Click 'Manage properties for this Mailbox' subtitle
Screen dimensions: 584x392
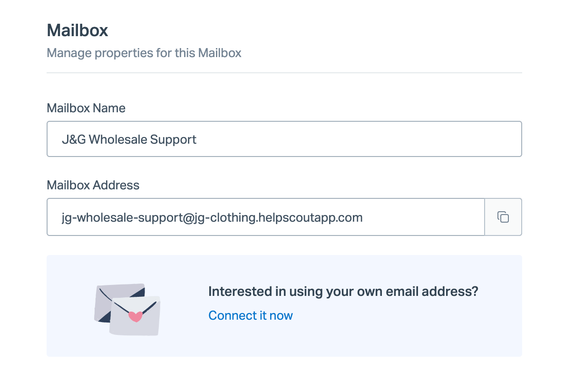[x=144, y=53]
